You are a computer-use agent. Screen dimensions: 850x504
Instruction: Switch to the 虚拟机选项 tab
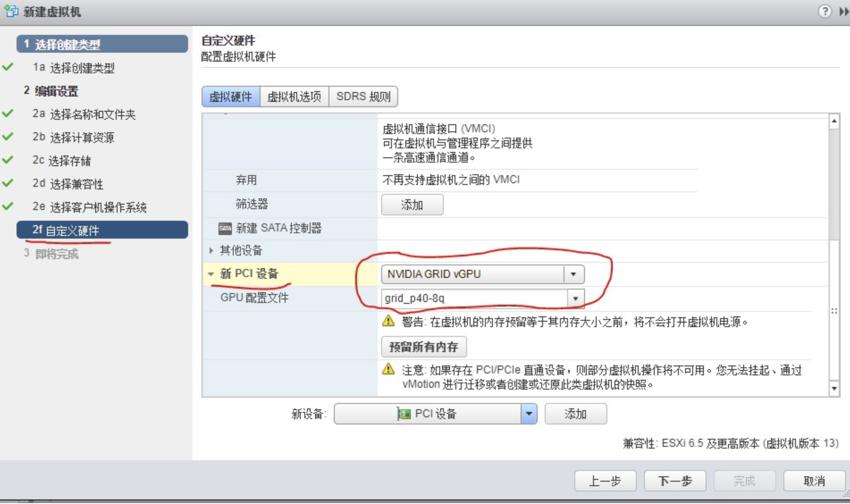294,97
